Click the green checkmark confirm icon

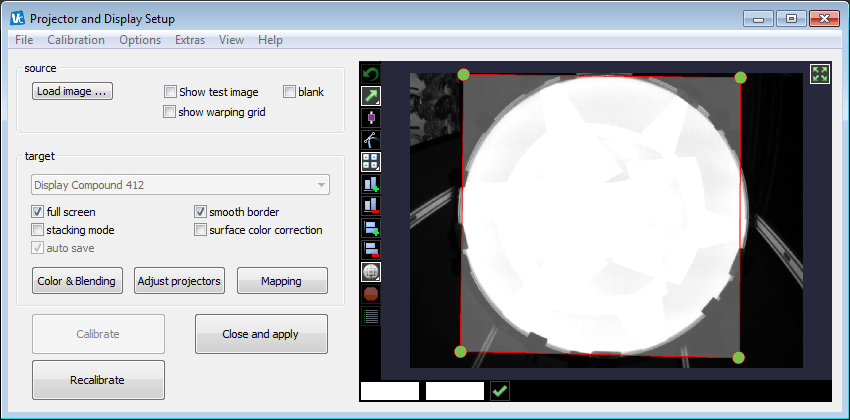(x=500, y=391)
